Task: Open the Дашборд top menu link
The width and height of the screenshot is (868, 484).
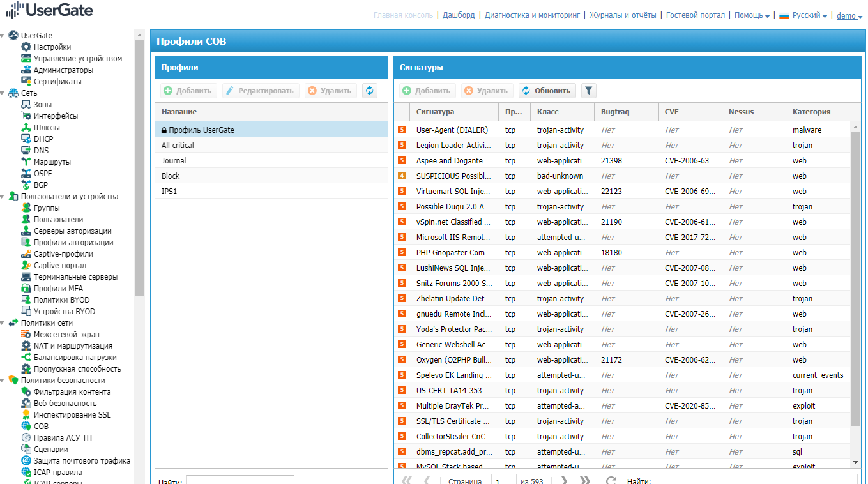Action: point(459,15)
